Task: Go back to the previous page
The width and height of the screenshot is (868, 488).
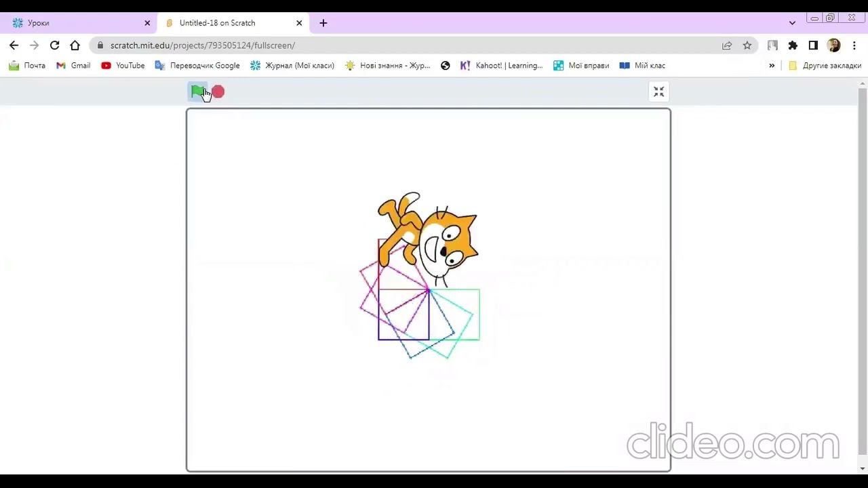Action: [x=14, y=45]
